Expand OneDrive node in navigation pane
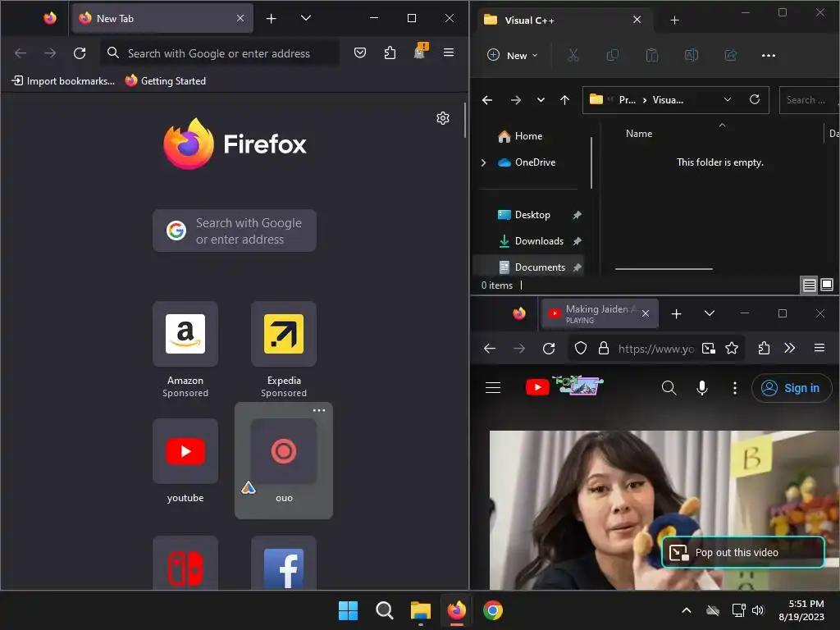Image resolution: width=840 pixels, height=630 pixels. click(483, 162)
